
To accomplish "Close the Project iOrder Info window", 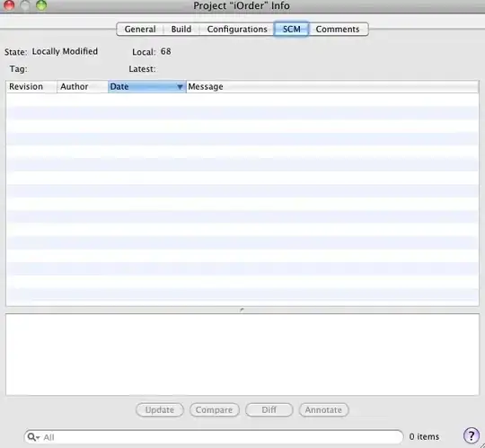I will click(9, 5).
